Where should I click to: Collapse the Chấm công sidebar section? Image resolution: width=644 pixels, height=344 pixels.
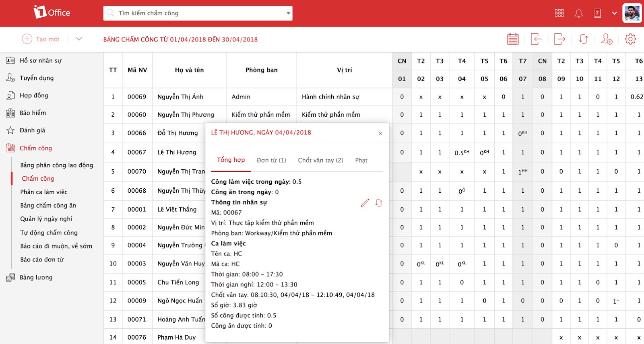pyautogui.click(x=36, y=148)
